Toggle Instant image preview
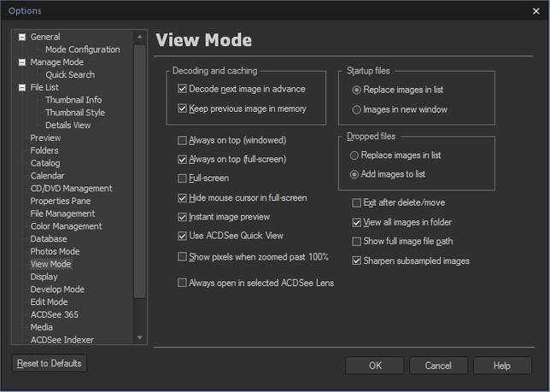Image resolution: width=550 pixels, height=392 pixels. [182, 217]
